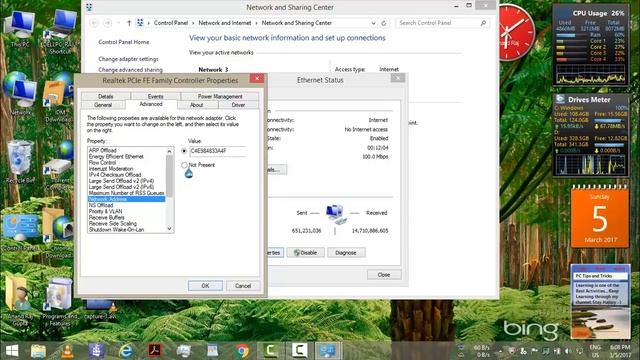Click the up-arrow navigation icon
Image resolution: width=640 pixels, height=360 pixels.
[129, 23]
